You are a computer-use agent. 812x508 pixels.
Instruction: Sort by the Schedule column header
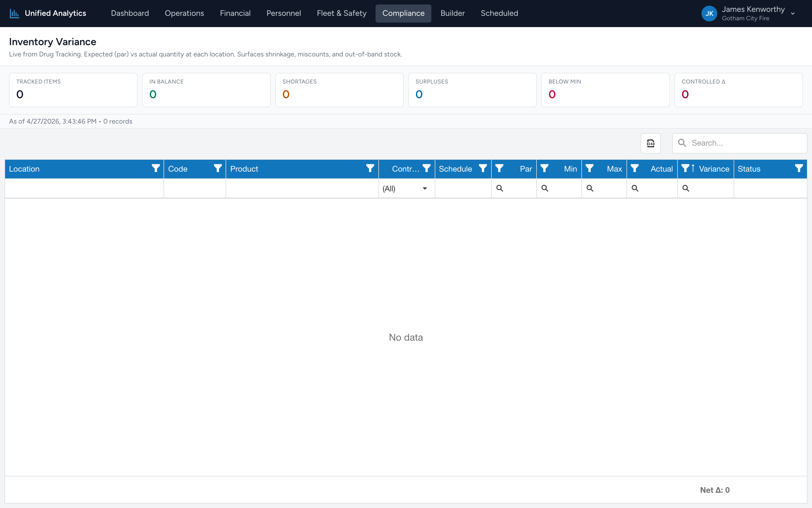pos(455,169)
